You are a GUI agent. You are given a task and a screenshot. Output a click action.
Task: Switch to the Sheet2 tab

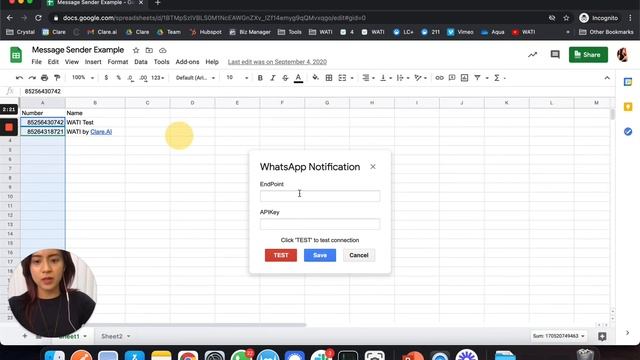(x=112, y=336)
